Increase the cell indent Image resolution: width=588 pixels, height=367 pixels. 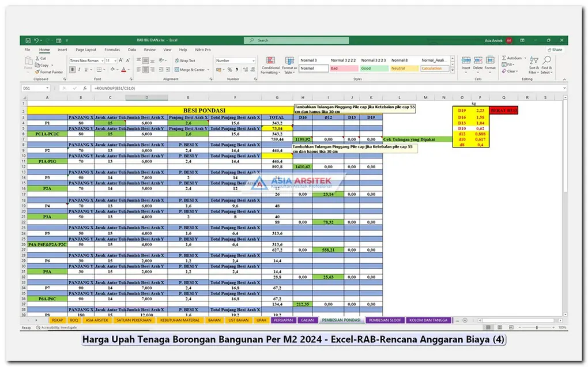[x=168, y=70]
